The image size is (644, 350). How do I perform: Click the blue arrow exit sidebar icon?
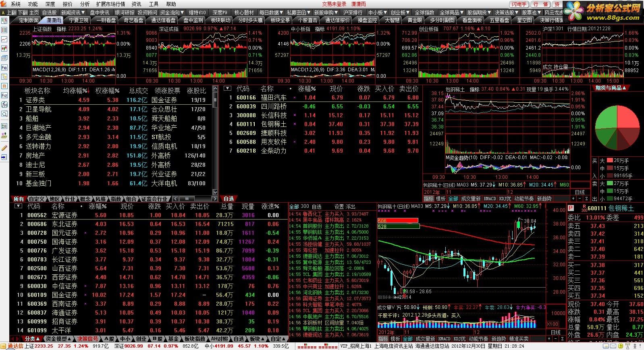[4, 157]
